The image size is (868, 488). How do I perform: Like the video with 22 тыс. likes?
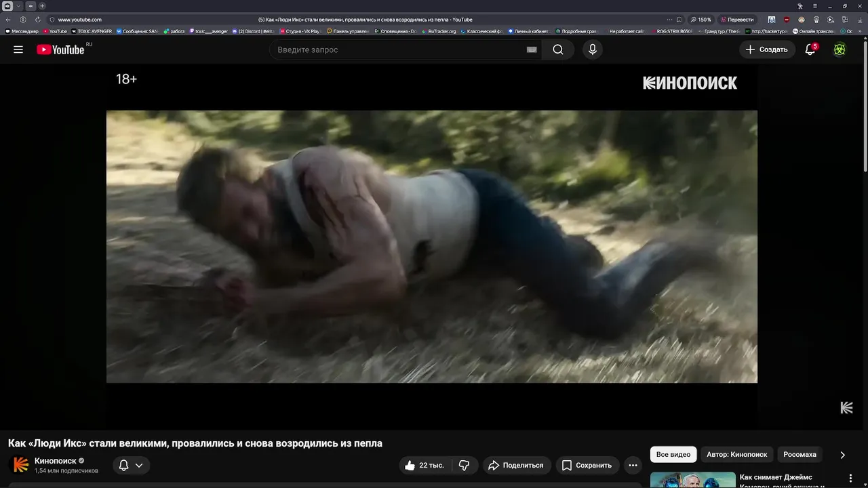(425, 465)
